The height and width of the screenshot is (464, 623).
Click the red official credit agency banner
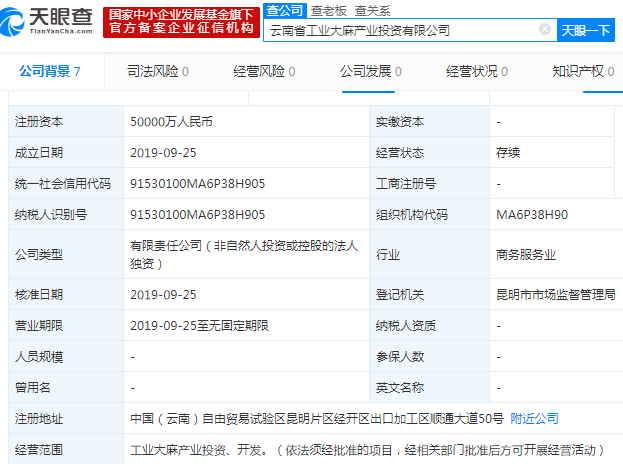(181, 22)
